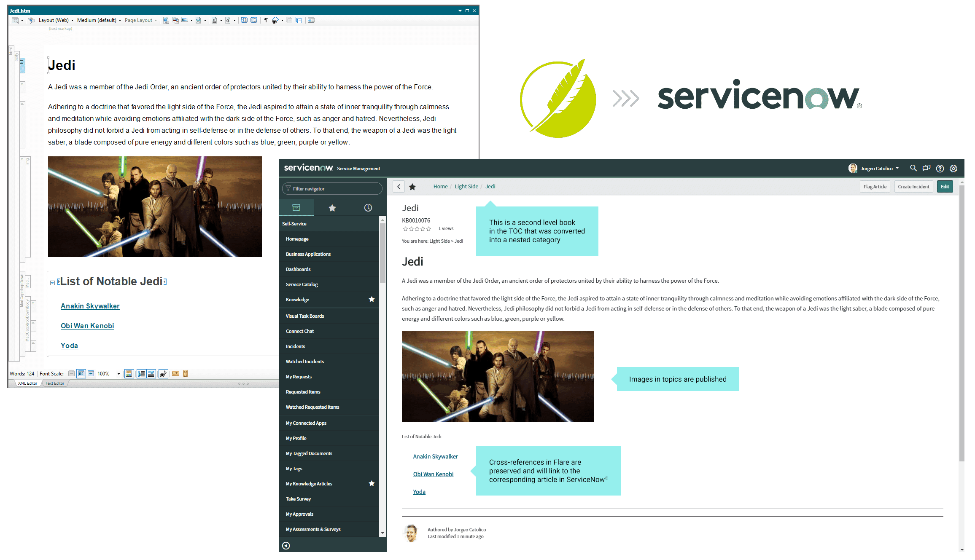
Task: Select the all applications navigator tab icon
Action: (x=296, y=207)
